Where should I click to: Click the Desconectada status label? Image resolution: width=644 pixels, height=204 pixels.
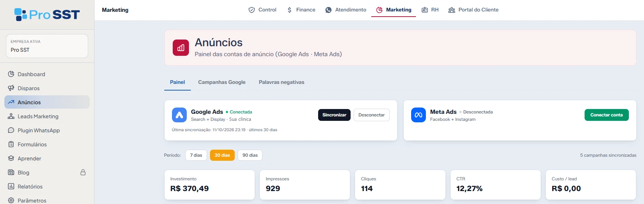tap(476, 112)
